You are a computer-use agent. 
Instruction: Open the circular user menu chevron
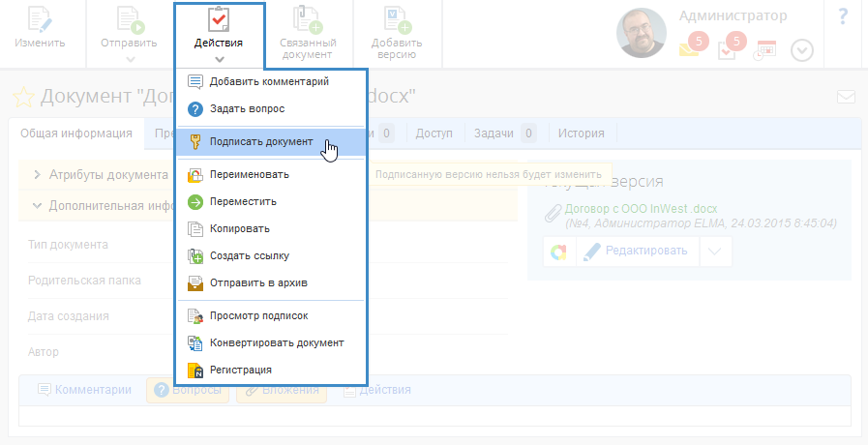point(802,50)
